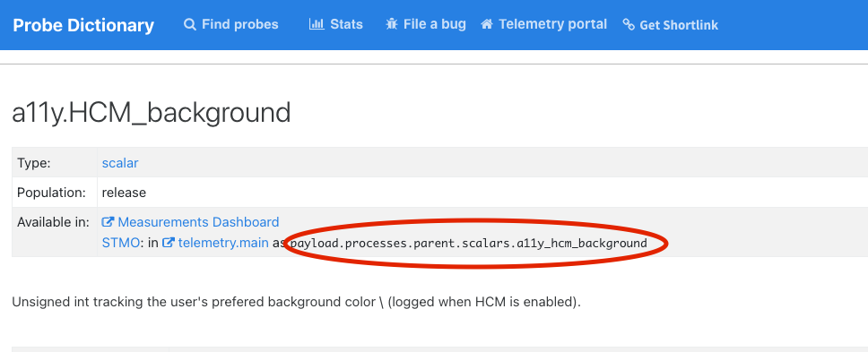The width and height of the screenshot is (868, 352).
Task: Click the home icon beside Telemetry portal
Action: (x=487, y=24)
